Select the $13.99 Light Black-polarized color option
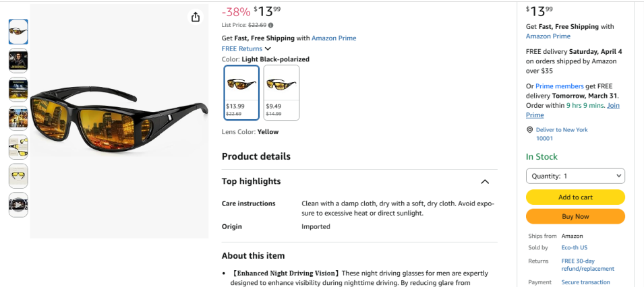Image resolution: width=644 pixels, height=287 pixels. click(x=241, y=92)
